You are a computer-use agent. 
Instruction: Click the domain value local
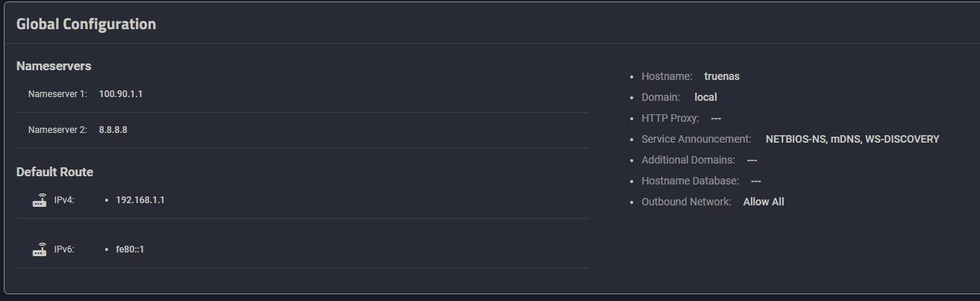pos(706,97)
